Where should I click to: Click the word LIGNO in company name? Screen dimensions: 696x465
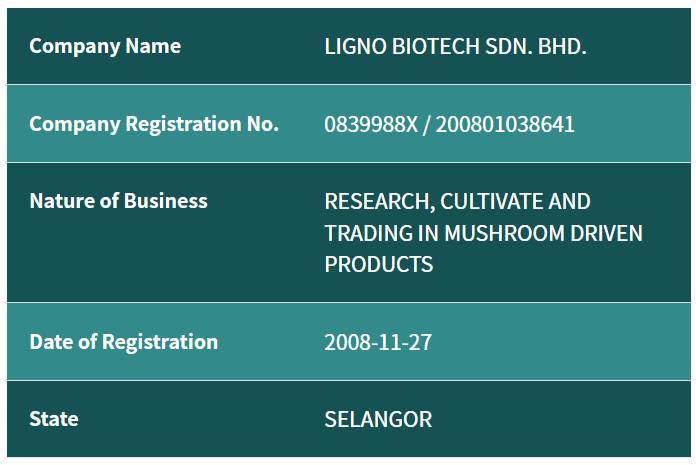[356, 46]
